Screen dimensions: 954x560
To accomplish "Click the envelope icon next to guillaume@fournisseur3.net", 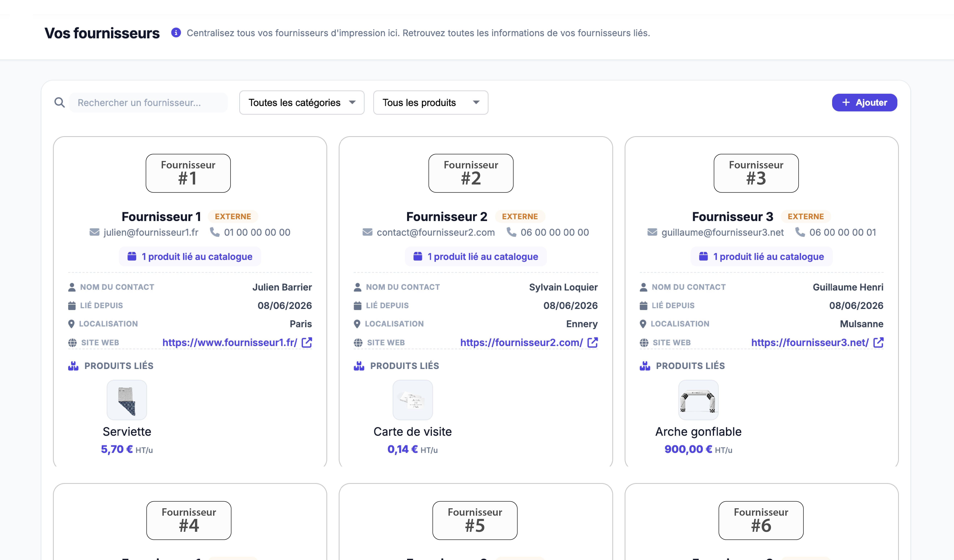I will [x=652, y=232].
